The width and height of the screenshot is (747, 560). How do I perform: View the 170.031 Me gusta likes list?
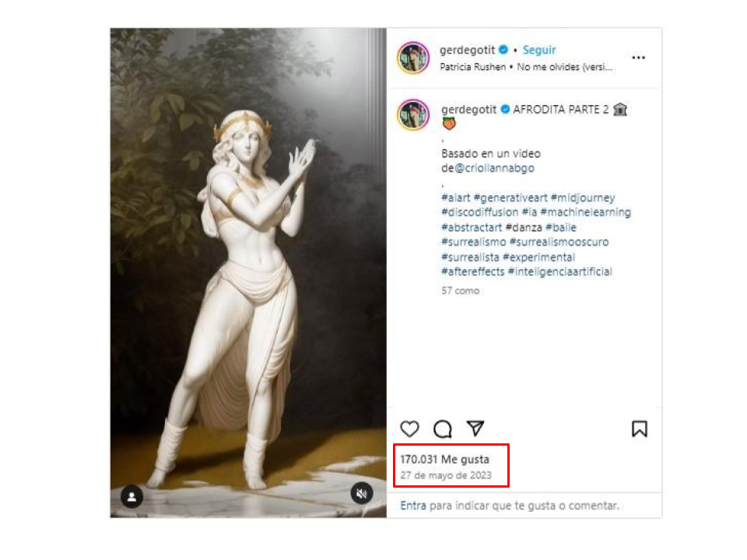(444, 460)
